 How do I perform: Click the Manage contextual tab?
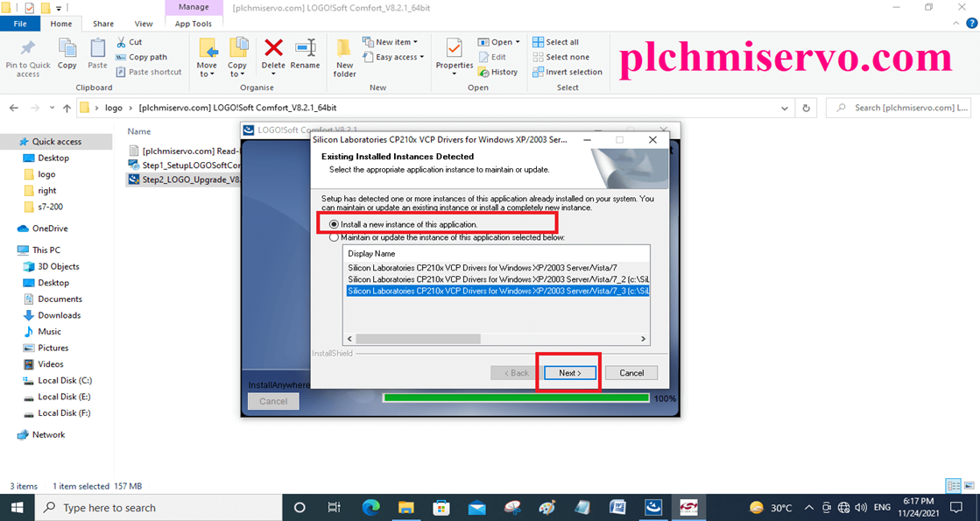point(194,7)
